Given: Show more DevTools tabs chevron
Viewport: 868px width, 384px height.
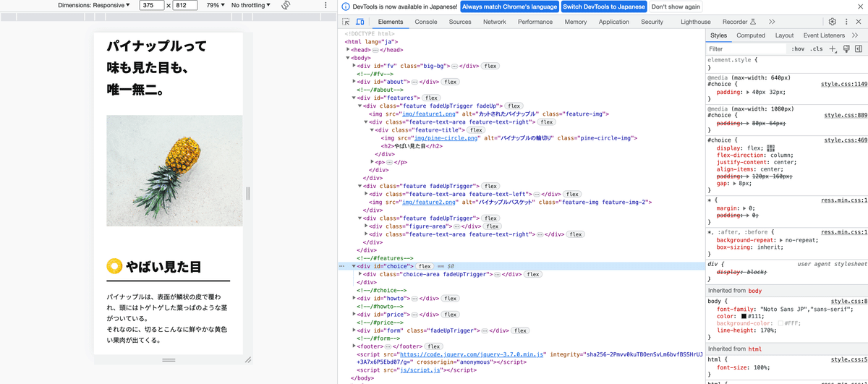Looking at the screenshot, I should [772, 22].
